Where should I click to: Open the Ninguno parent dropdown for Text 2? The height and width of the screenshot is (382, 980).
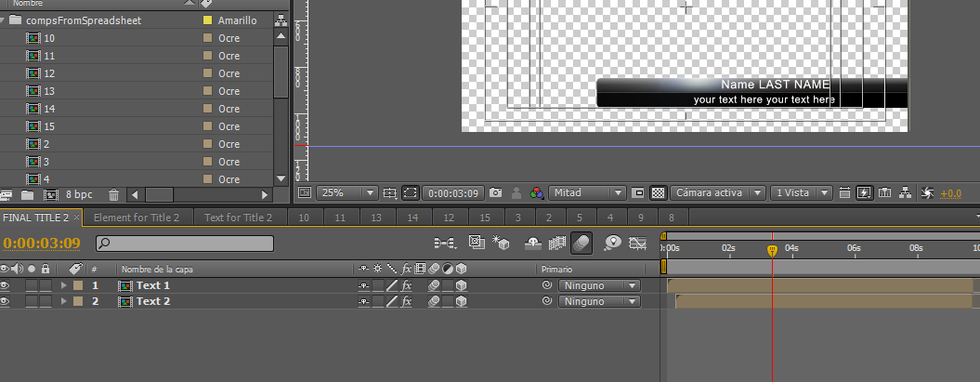point(599,301)
